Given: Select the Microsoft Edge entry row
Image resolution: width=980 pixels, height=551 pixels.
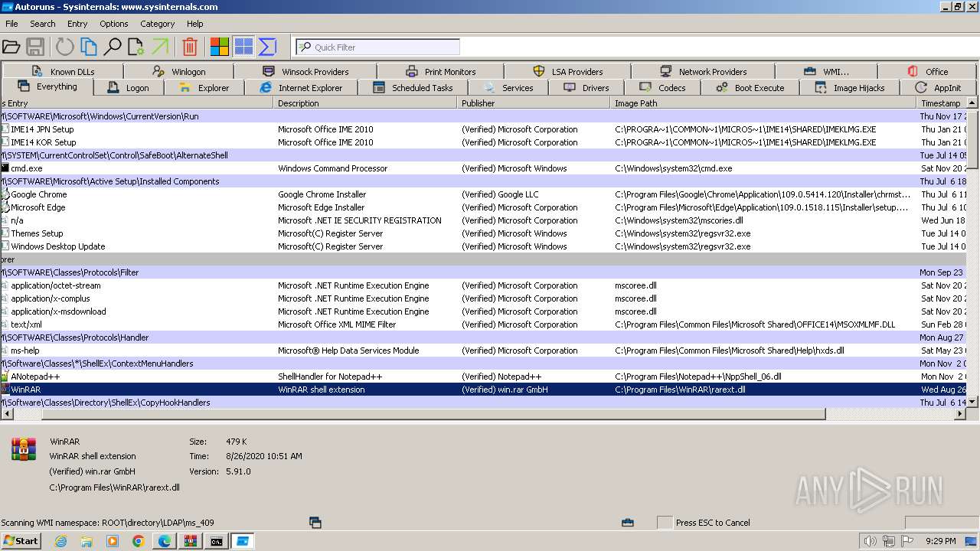Looking at the screenshot, I should coord(484,207).
